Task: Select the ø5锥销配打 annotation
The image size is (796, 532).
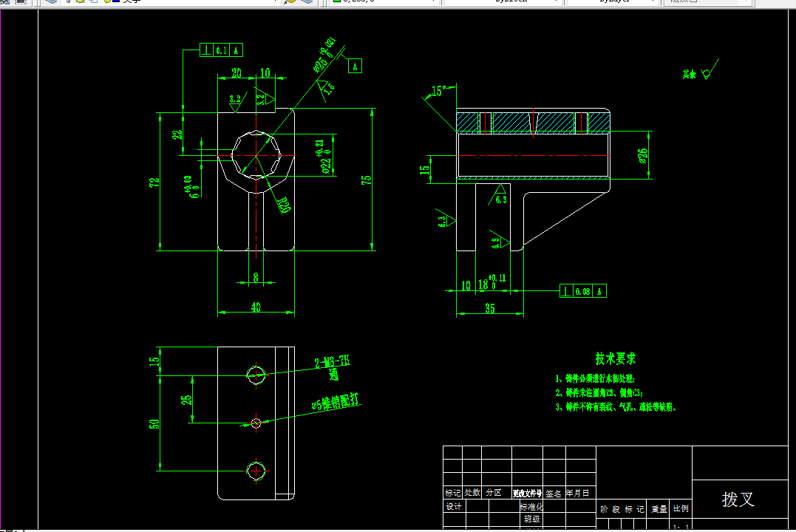Action: 336,402
